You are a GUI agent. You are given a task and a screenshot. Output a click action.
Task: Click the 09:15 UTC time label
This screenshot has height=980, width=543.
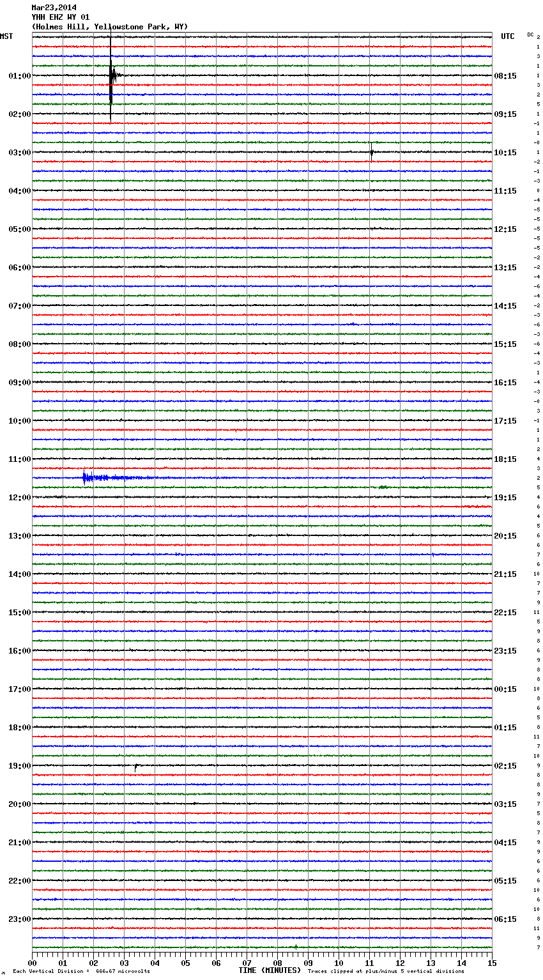click(x=505, y=114)
